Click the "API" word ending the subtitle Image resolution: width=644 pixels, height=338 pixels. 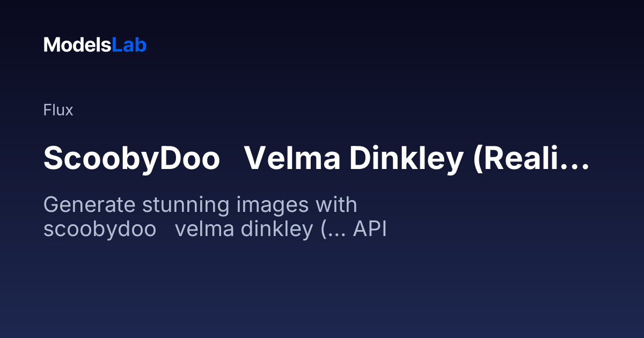[x=370, y=229]
